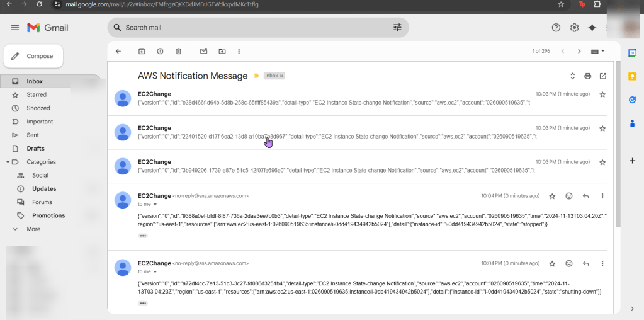Delete this conversation with the trash icon
The width and height of the screenshot is (644, 320).
tap(179, 51)
